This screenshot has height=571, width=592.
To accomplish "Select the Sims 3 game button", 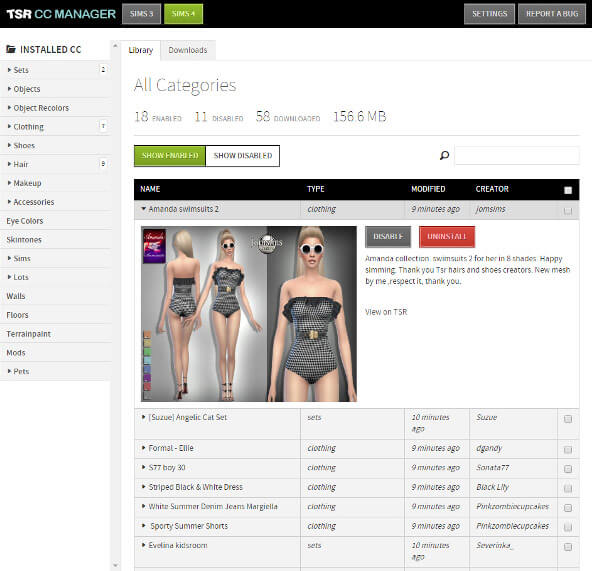I will pos(142,14).
